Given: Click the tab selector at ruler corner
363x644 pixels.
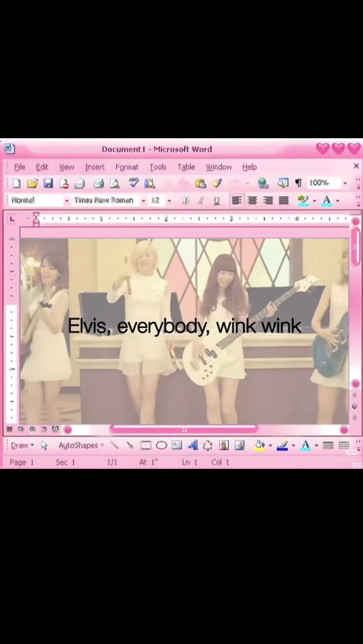Looking at the screenshot, I should pyautogui.click(x=12, y=219).
